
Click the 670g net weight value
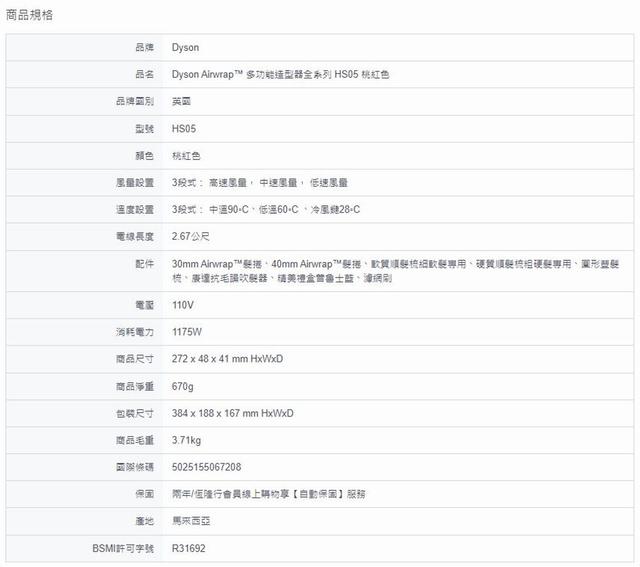point(183,386)
